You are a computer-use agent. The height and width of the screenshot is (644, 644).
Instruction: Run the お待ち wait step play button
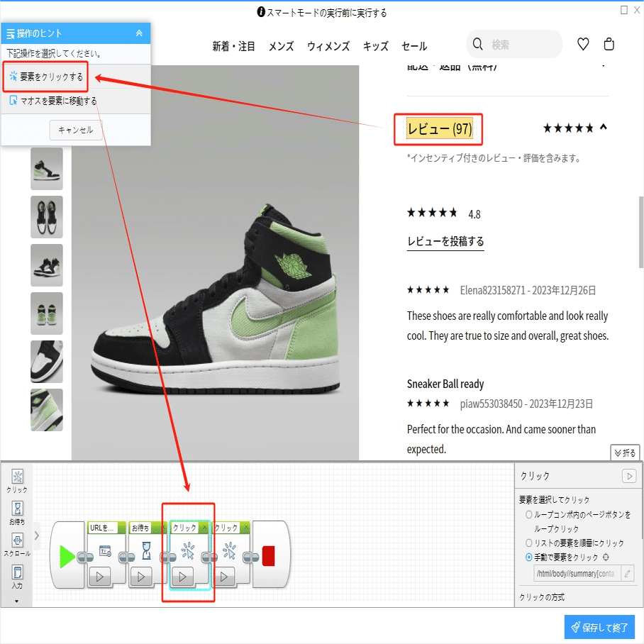[141, 577]
